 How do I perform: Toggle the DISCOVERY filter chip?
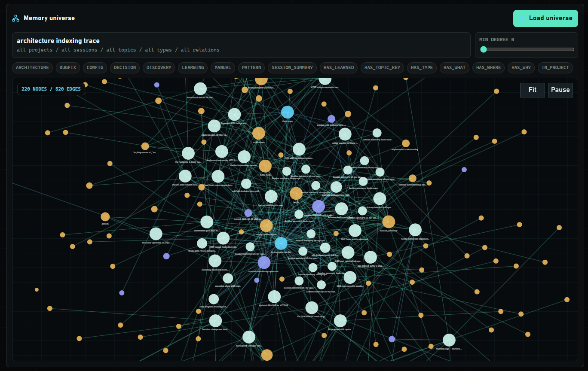point(159,67)
